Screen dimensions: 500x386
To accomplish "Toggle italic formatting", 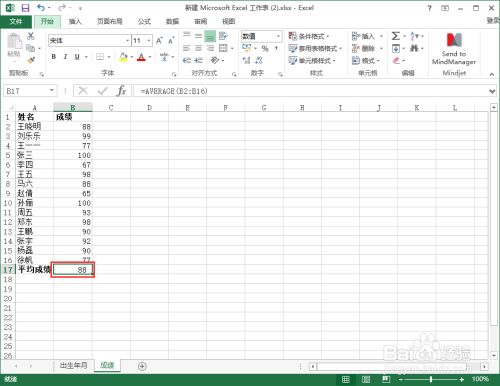I will click(x=65, y=57).
